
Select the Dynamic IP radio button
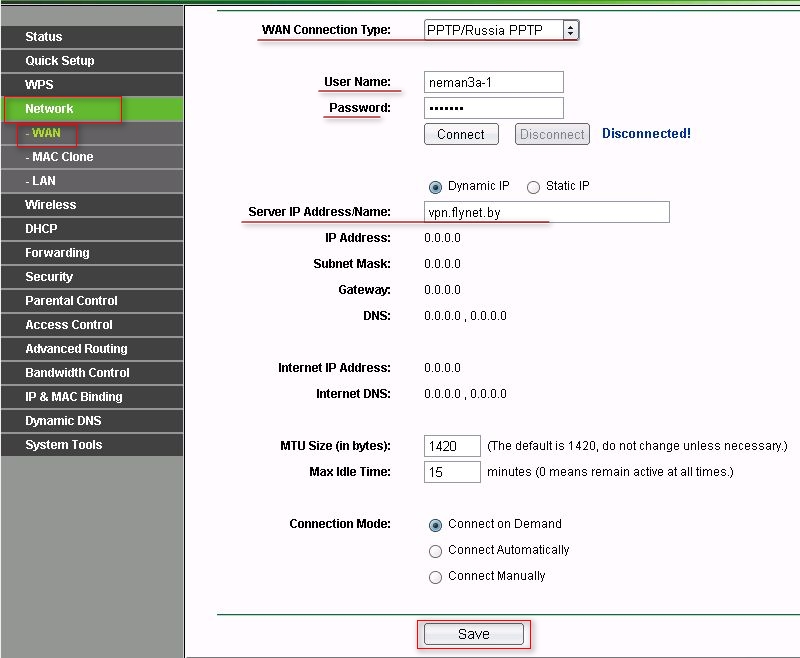tap(435, 187)
